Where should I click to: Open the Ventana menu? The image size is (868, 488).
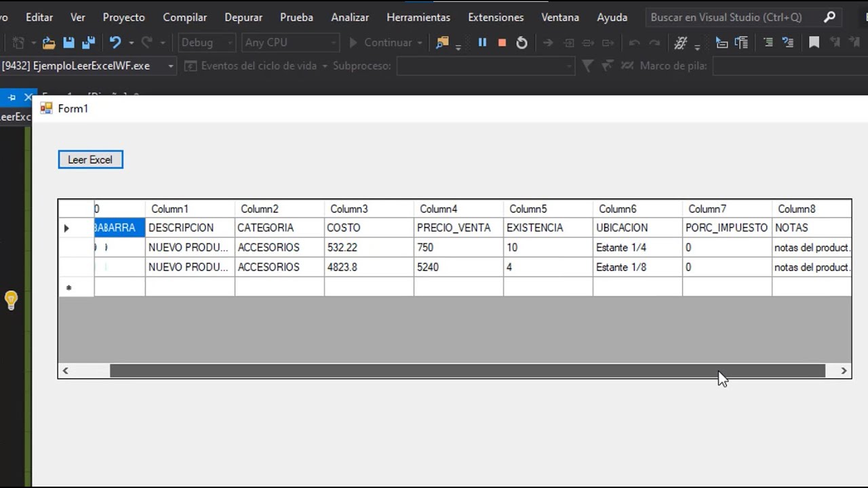pyautogui.click(x=560, y=17)
